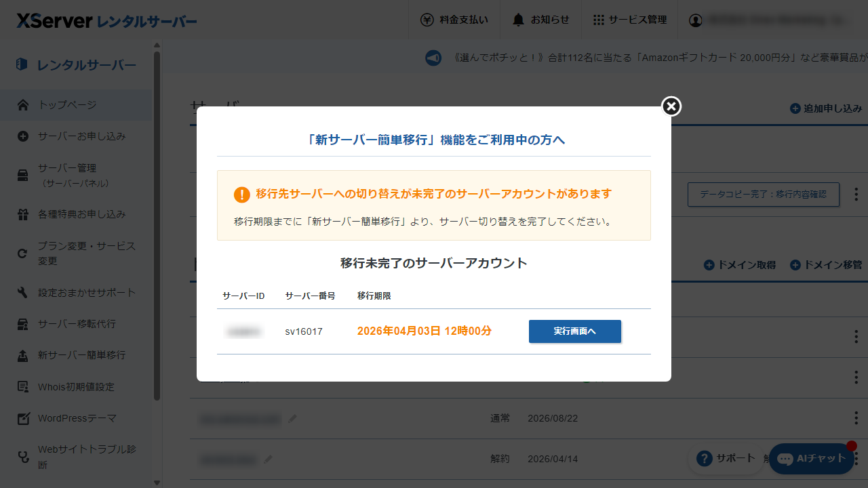Click the 料金支払い payment icon

[427, 19]
